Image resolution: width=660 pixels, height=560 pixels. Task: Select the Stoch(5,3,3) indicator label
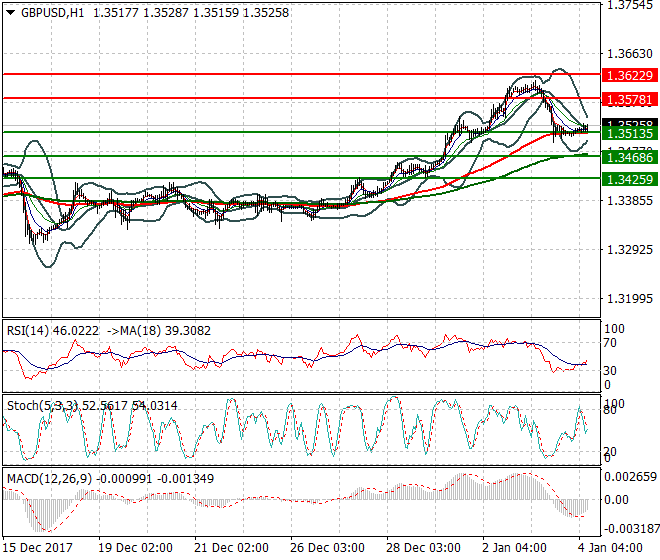(42, 406)
